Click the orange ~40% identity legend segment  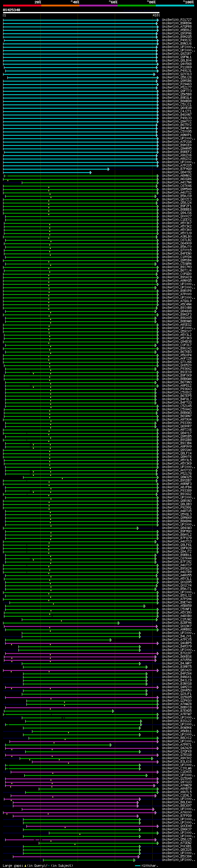tap(60, 6)
